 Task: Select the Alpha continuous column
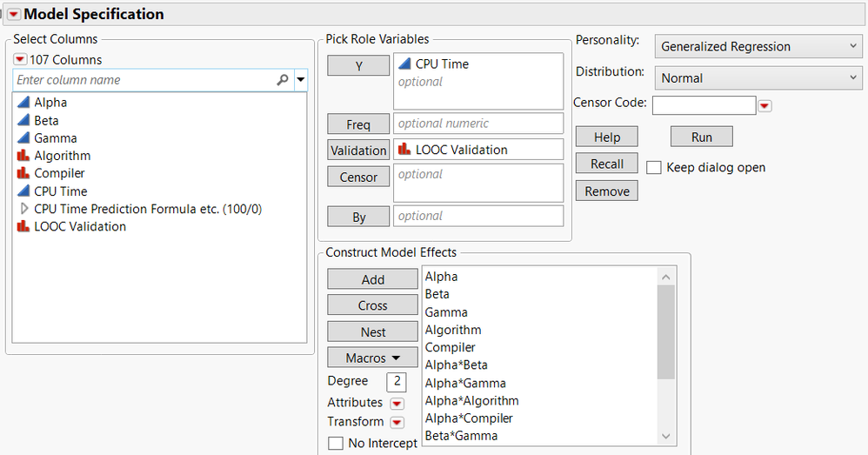50,102
